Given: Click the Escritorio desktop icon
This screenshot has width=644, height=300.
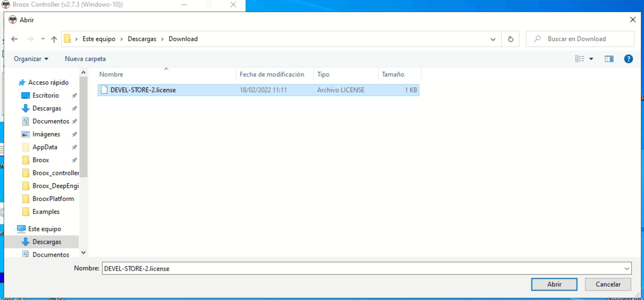Looking at the screenshot, I should [x=25, y=95].
